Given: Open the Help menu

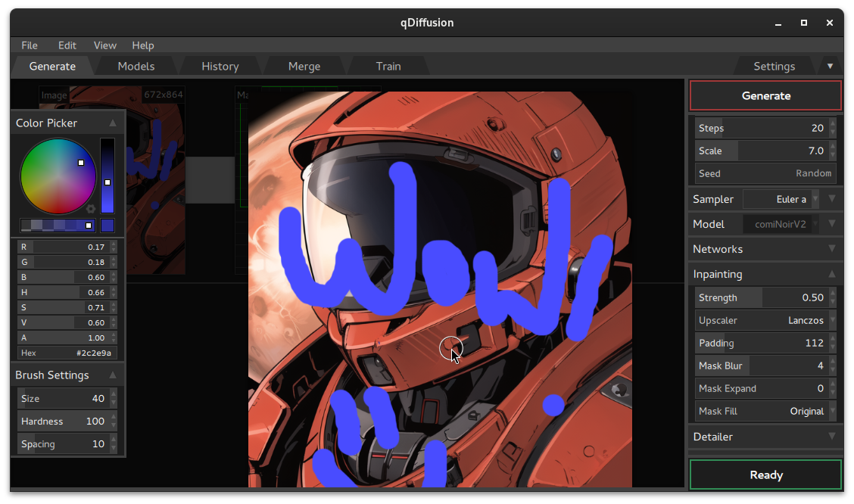Looking at the screenshot, I should pyautogui.click(x=142, y=45).
